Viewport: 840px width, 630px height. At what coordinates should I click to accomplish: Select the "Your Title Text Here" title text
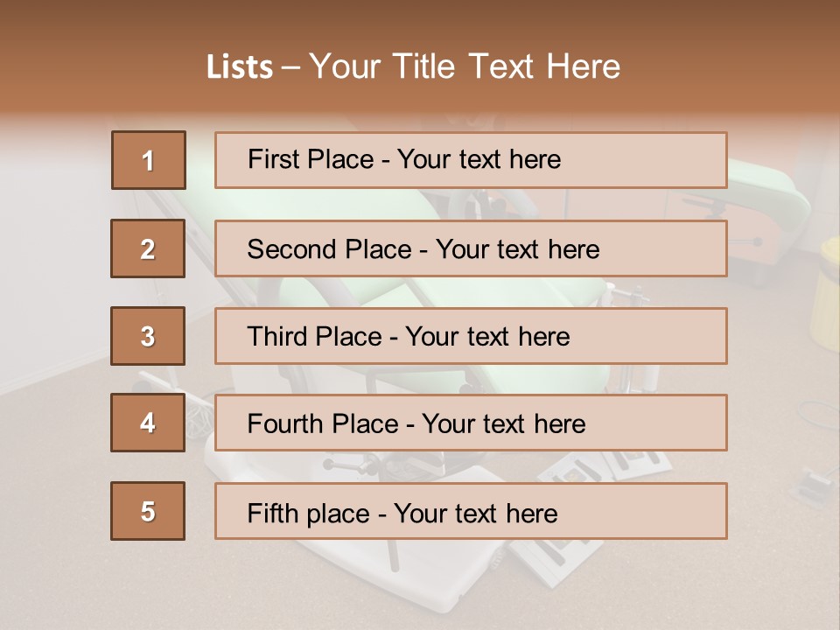[x=465, y=66]
